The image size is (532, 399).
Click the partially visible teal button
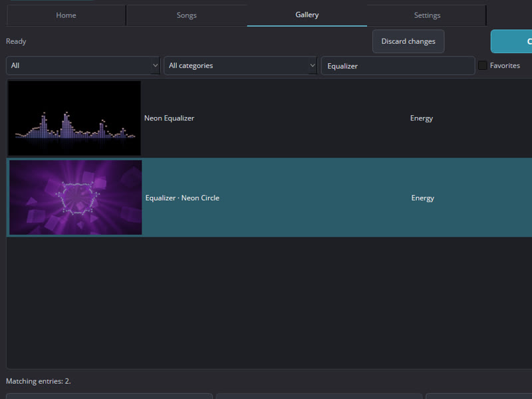point(511,41)
